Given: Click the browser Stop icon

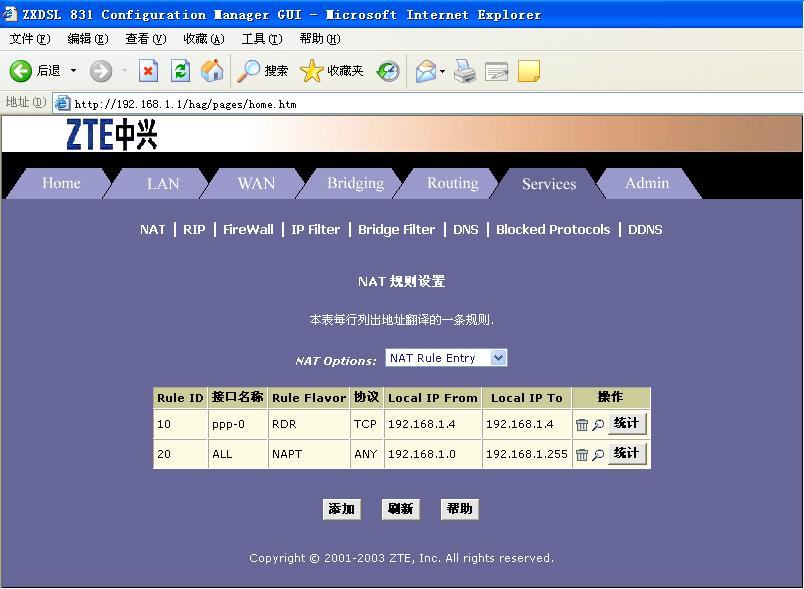Looking at the screenshot, I should tap(148, 71).
